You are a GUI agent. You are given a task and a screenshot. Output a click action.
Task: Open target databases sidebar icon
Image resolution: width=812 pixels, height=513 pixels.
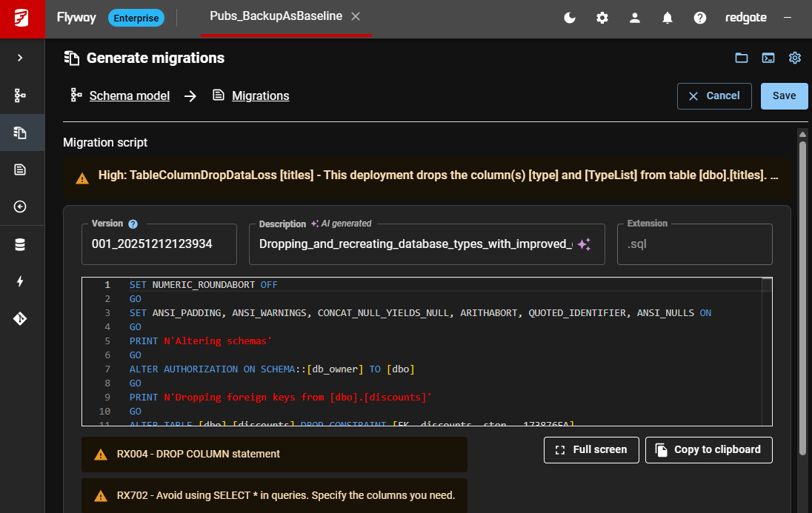pos(21,245)
